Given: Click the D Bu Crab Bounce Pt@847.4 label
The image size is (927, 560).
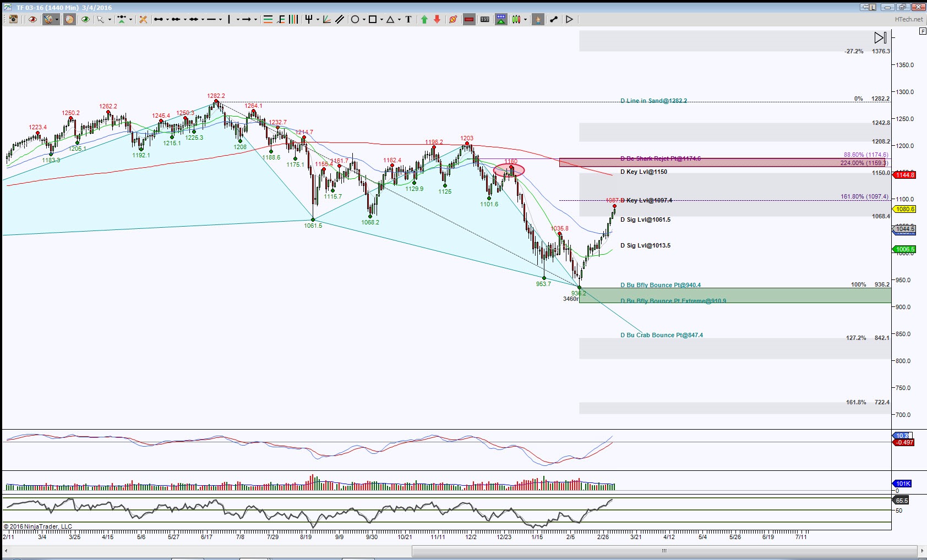Looking at the screenshot, I should 662,335.
